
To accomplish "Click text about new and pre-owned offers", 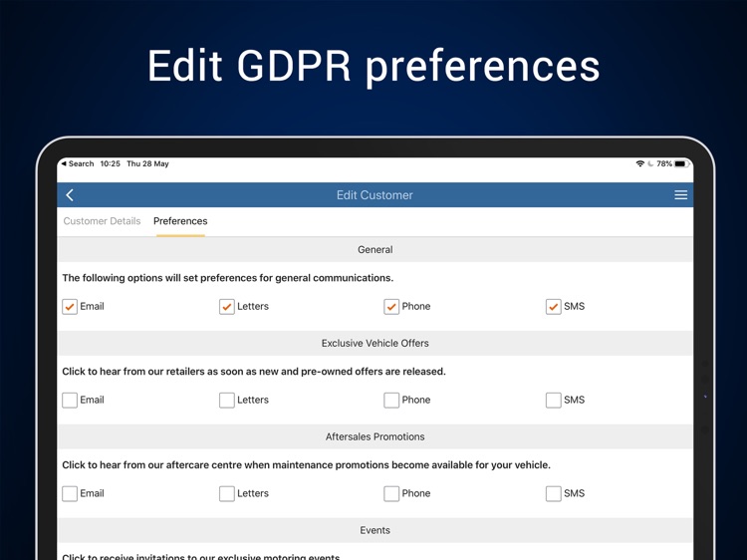I will [254, 372].
